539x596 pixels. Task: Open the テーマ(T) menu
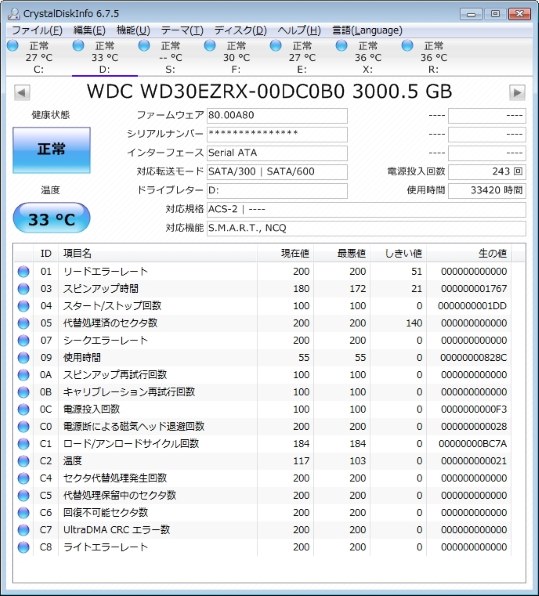(x=182, y=30)
